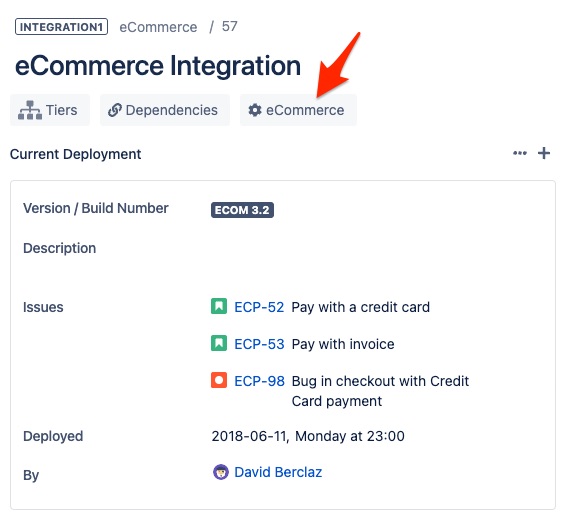Click the ECOM 3.2 version badge

tap(242, 210)
